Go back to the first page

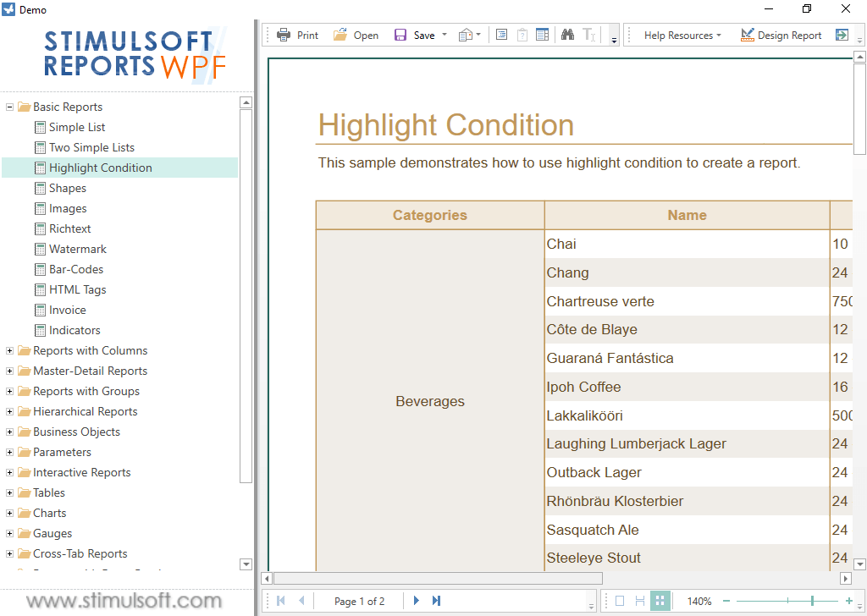279,601
